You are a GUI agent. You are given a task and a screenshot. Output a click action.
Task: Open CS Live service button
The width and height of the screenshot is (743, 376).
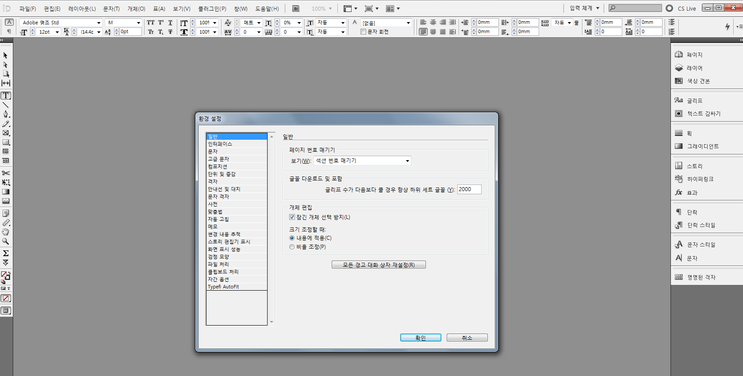pos(681,8)
